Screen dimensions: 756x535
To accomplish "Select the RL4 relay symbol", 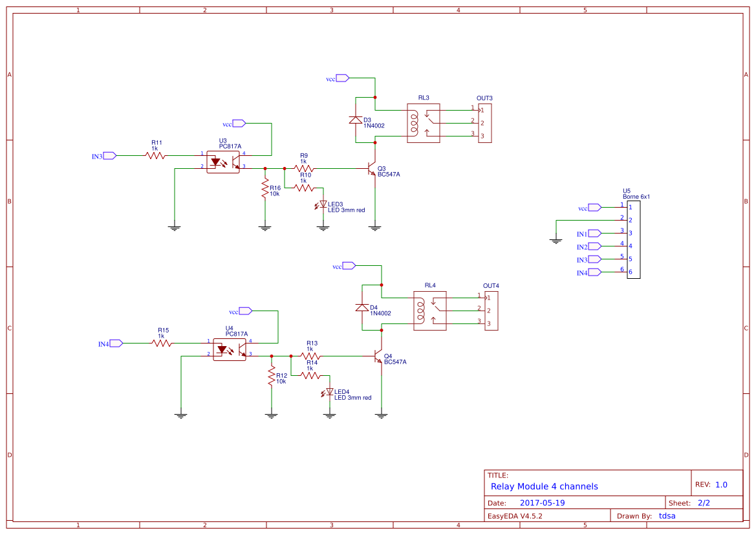I will pyautogui.click(x=430, y=311).
